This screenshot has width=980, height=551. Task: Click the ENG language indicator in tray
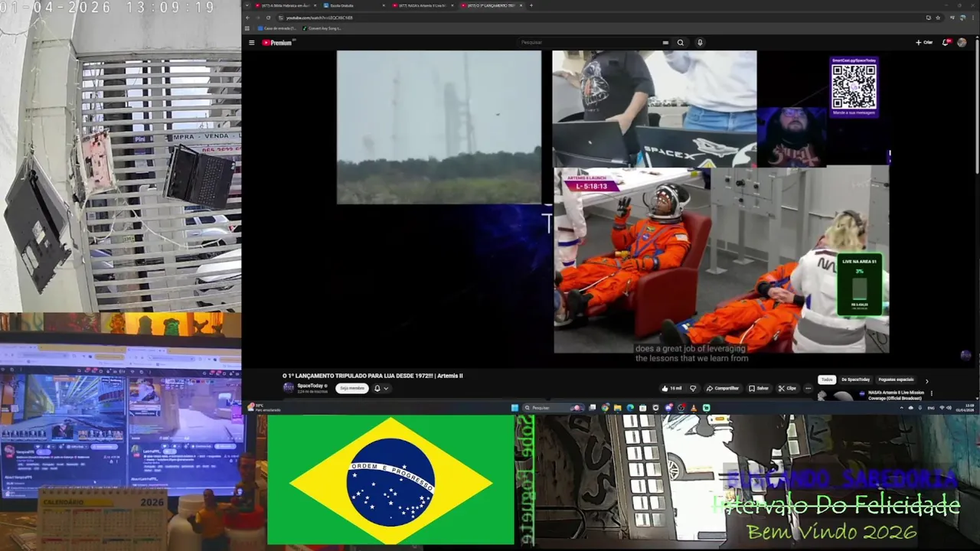click(931, 408)
